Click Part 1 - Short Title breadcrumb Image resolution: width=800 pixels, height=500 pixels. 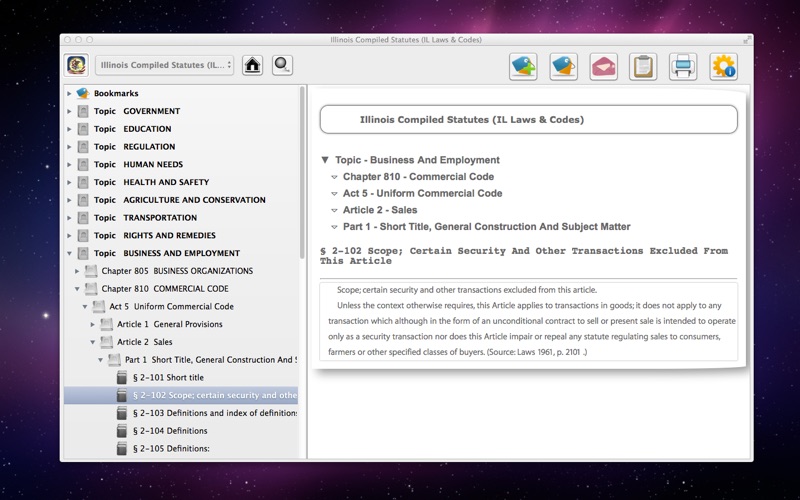tap(487, 227)
